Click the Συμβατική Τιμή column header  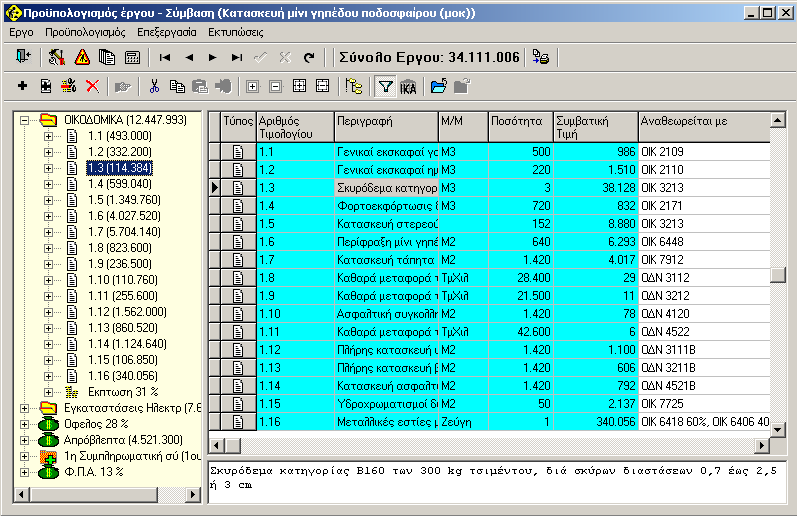coord(595,126)
